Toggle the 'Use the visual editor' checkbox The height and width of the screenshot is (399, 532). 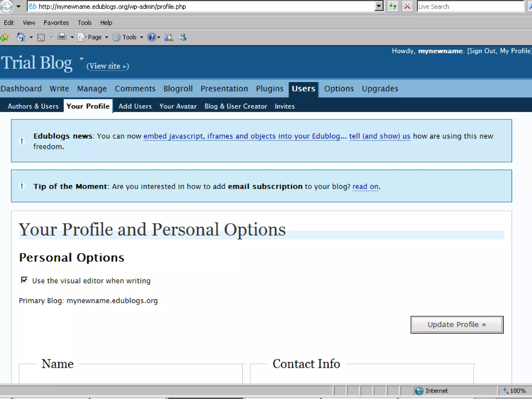[x=24, y=280]
